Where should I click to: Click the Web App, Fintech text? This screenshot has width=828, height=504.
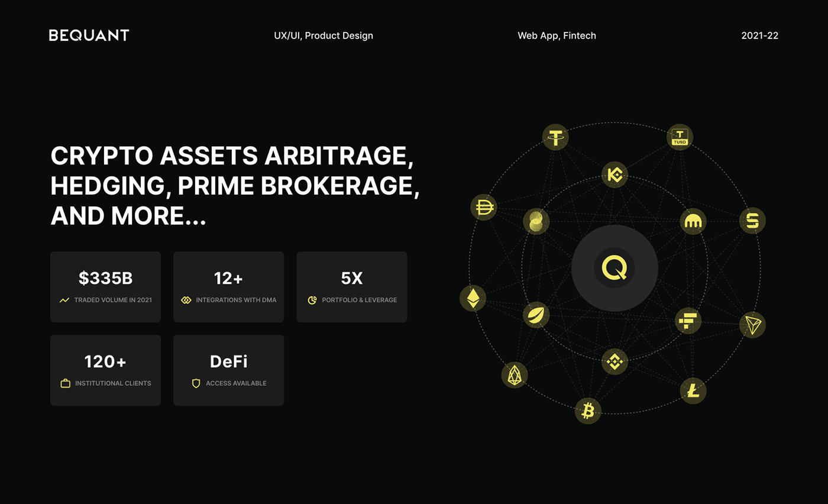click(557, 35)
